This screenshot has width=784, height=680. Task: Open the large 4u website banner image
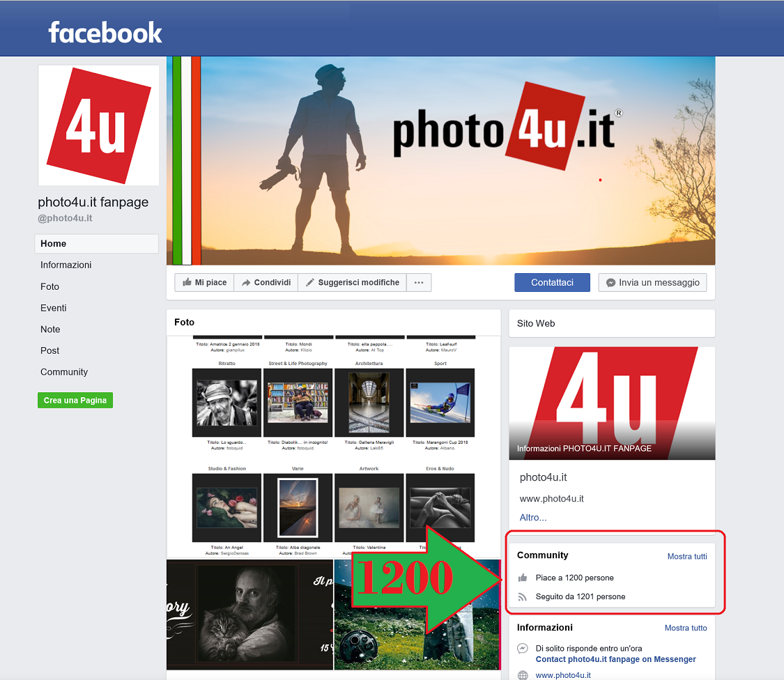pyautogui.click(x=612, y=403)
